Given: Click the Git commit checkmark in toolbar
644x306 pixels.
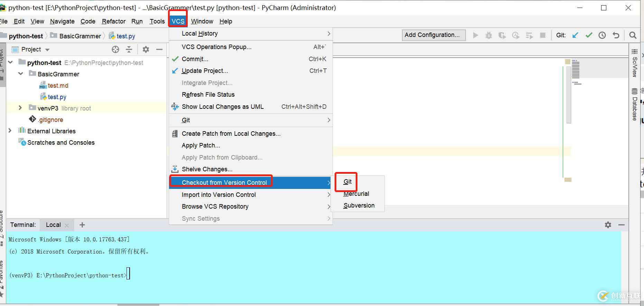Looking at the screenshot, I should [x=589, y=35].
